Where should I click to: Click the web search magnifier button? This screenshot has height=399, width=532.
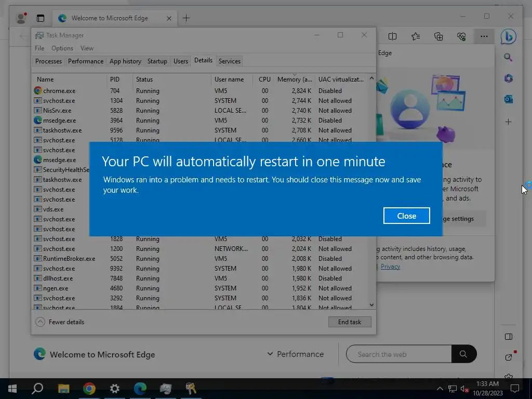tap(463, 354)
